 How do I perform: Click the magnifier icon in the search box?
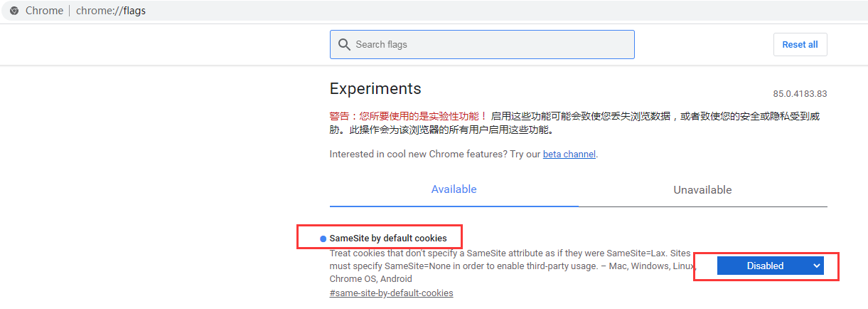click(x=344, y=44)
